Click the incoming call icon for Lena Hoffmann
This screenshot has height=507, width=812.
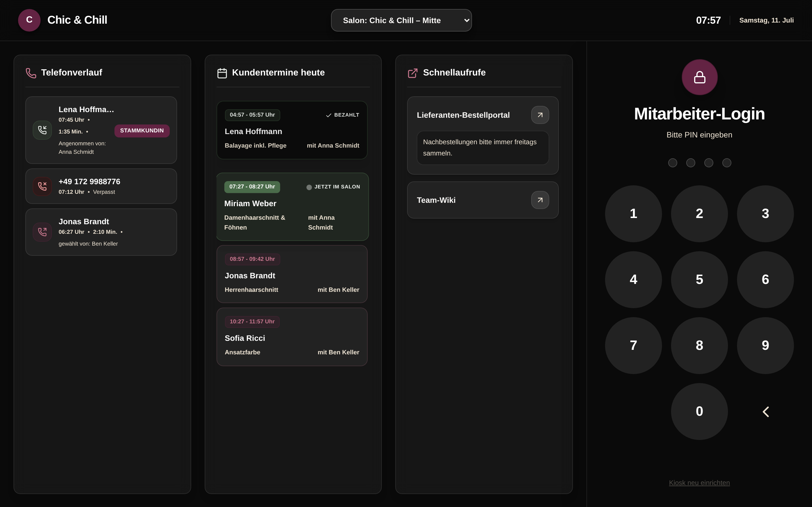tap(42, 130)
